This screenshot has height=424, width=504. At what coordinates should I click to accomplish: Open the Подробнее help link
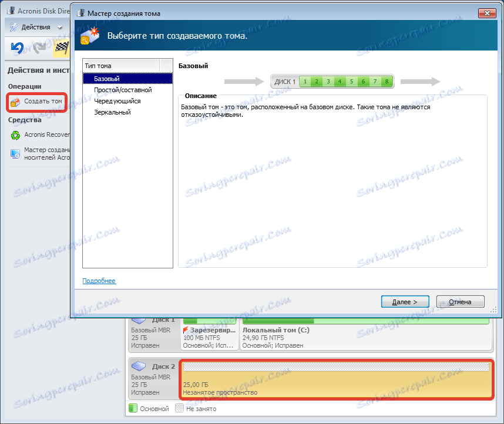point(99,281)
